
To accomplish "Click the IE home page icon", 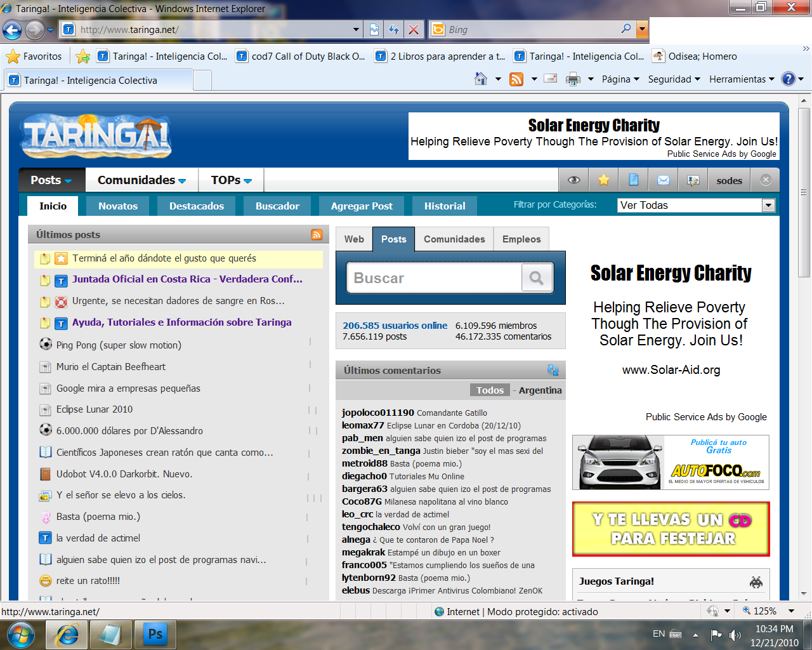I will (481, 79).
